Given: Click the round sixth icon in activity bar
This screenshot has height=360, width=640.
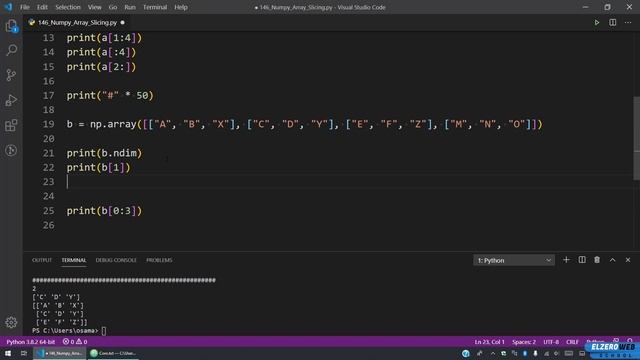Looking at the screenshot, I should tap(11, 150).
